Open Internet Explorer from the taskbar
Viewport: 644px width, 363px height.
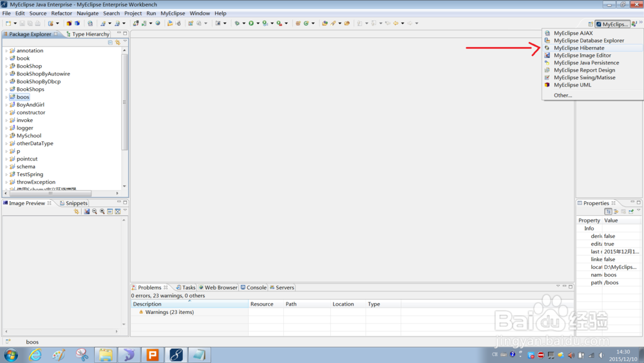tap(35, 355)
